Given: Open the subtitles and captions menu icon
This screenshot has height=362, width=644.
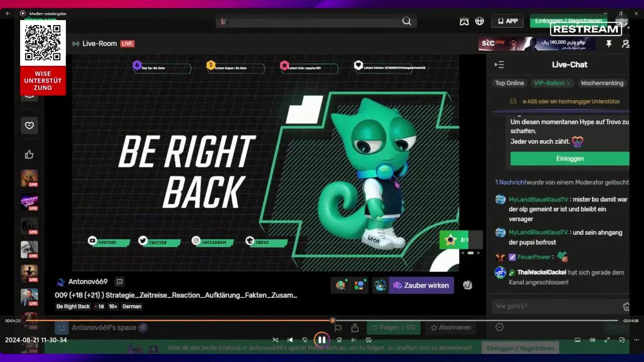Looking at the screenshot, I should pos(578,340).
